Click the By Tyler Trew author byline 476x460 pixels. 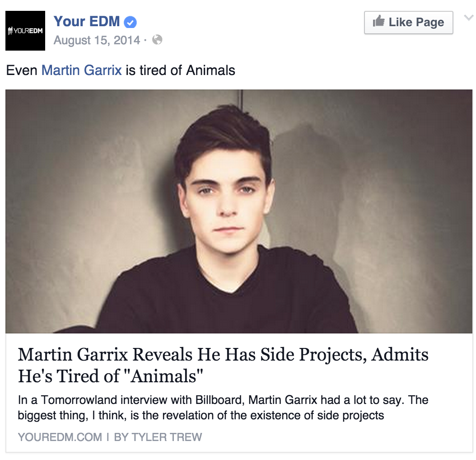(x=158, y=437)
